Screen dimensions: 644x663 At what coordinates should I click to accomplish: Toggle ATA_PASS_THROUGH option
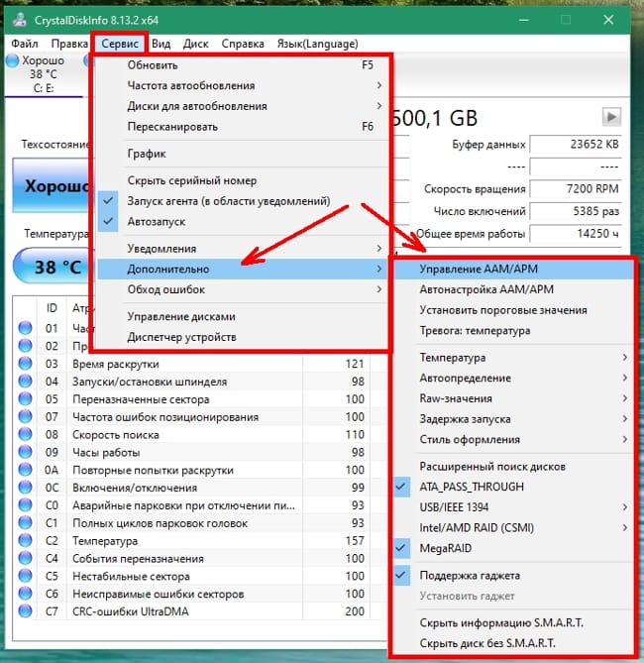coord(514,487)
